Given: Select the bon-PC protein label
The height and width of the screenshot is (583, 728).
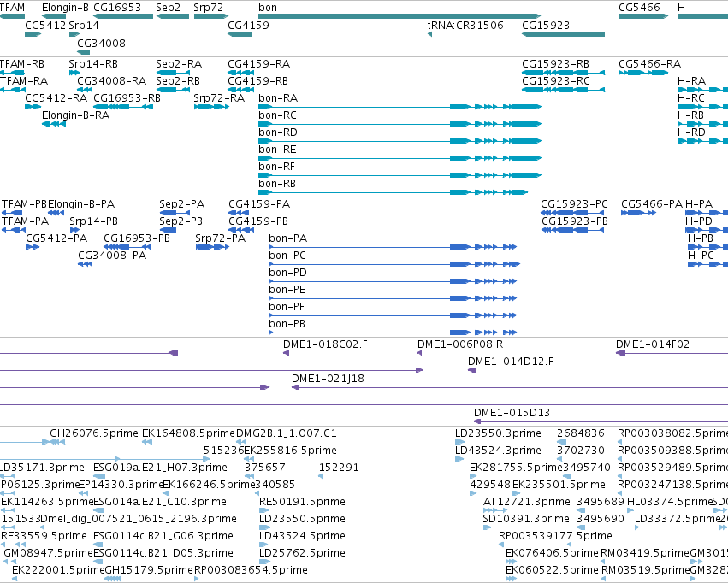Looking at the screenshot, I should [287, 256].
